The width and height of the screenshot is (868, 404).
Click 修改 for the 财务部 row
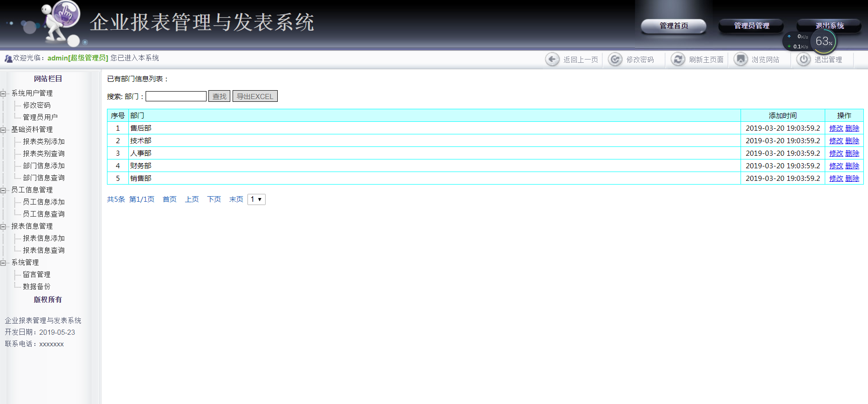click(836, 166)
